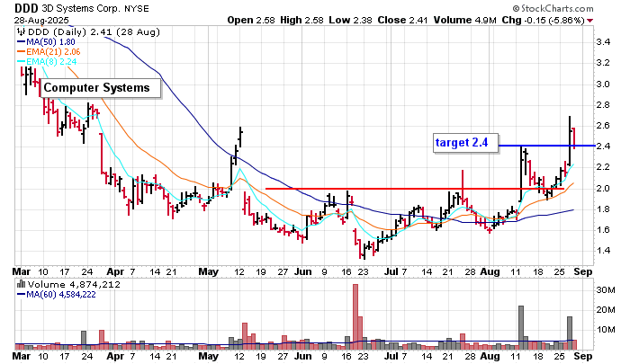Click the MA(60) 4,584,222 volume legend
Viewport: 630px width, 364px height.
[57, 295]
